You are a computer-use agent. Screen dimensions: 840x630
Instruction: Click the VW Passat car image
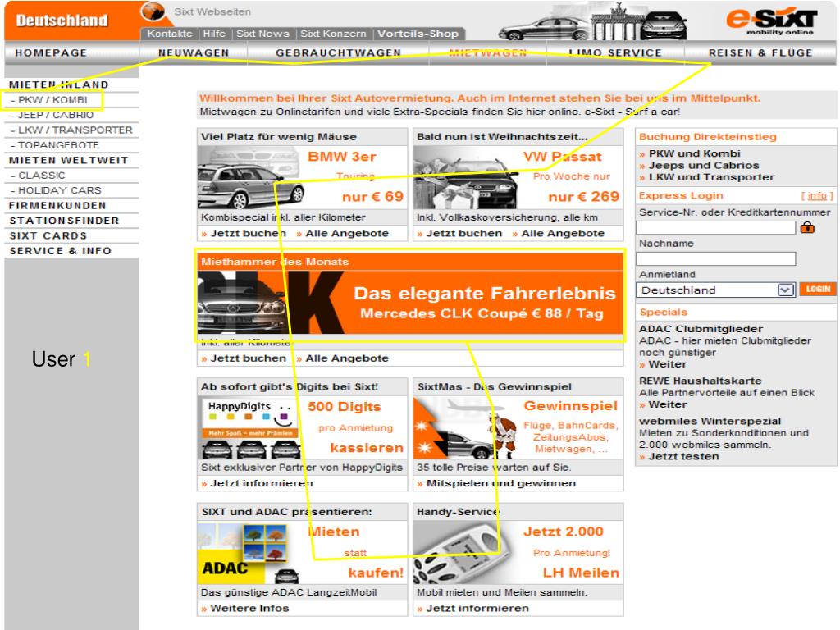(x=466, y=177)
